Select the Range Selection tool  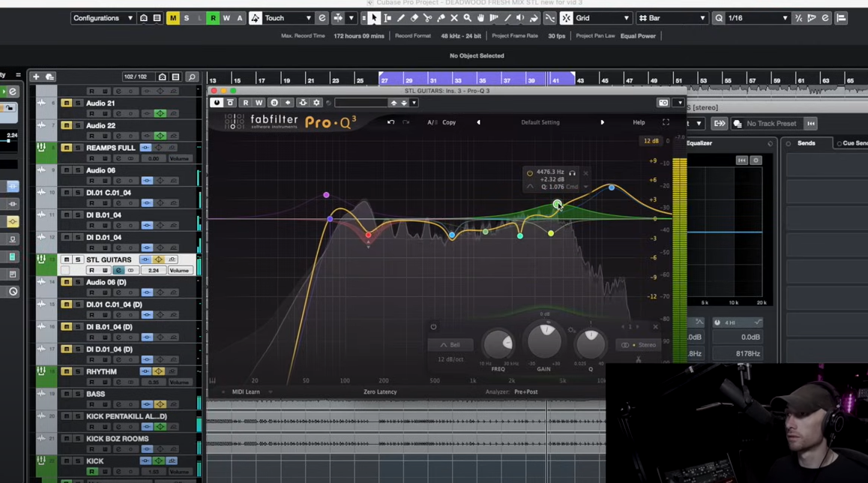point(388,18)
